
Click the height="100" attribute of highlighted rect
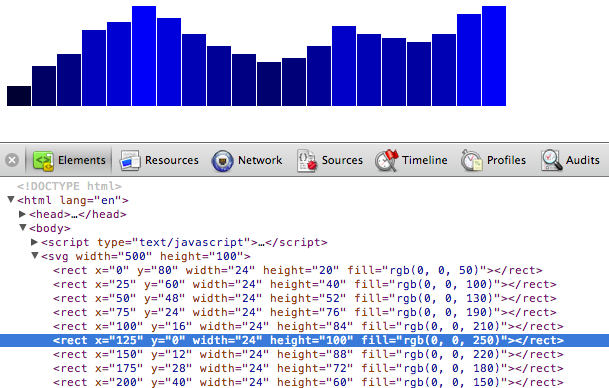(311, 340)
